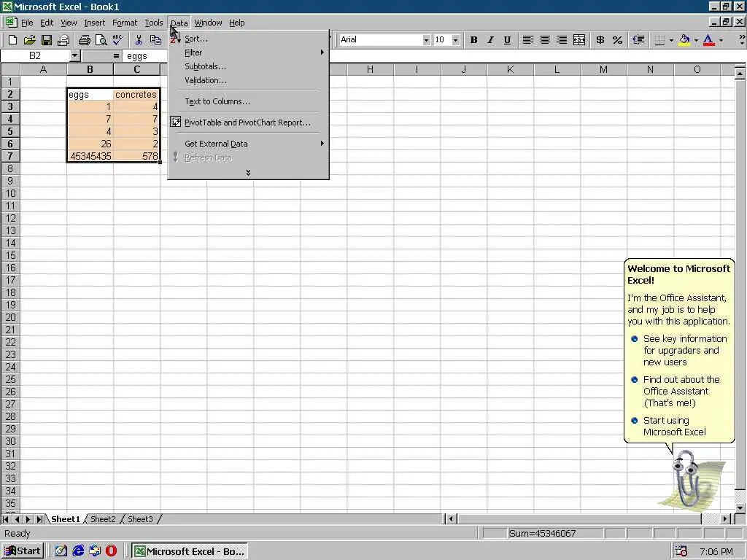Screen dimensions: 747x560
Task: Switch to Sheet2 tab
Action: coord(103,519)
